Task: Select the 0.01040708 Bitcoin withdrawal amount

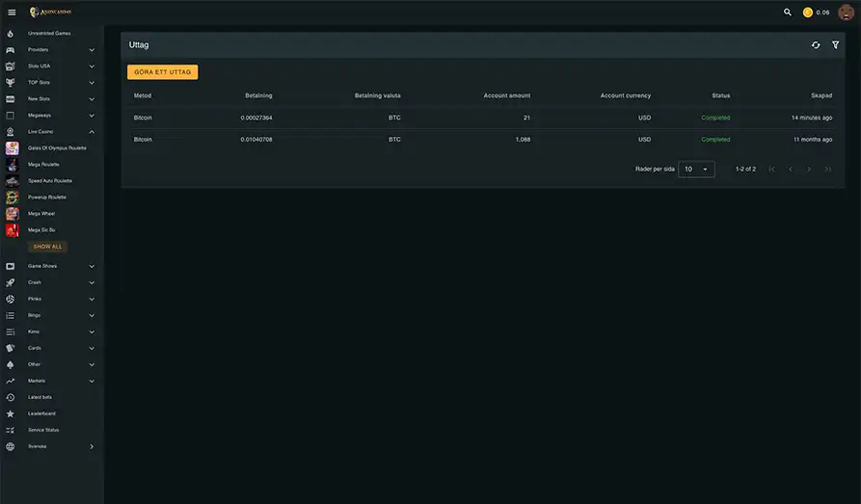Action: 256,140
